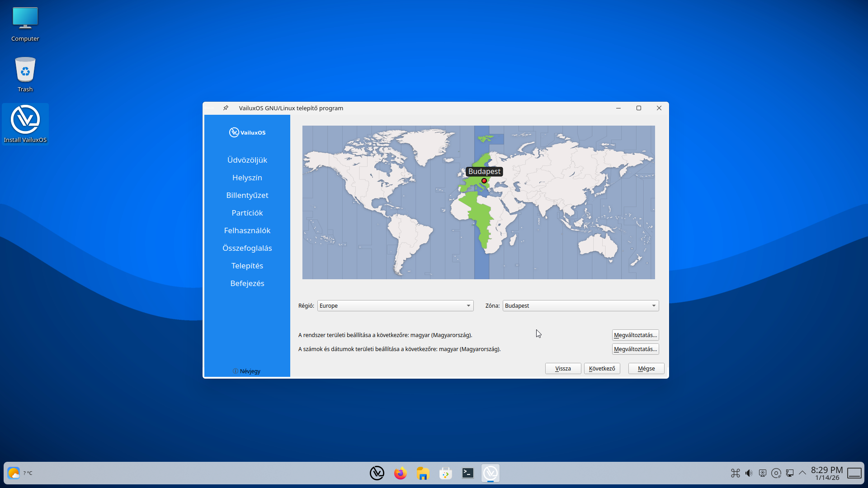This screenshot has width=868, height=488.
Task: Click the volume icon in the system tray
Action: point(749,473)
